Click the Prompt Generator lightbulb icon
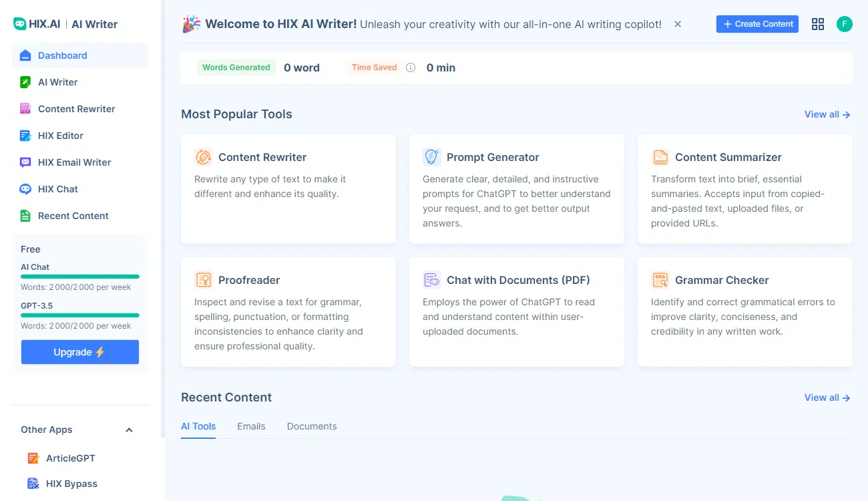868x501 pixels. pyautogui.click(x=432, y=157)
